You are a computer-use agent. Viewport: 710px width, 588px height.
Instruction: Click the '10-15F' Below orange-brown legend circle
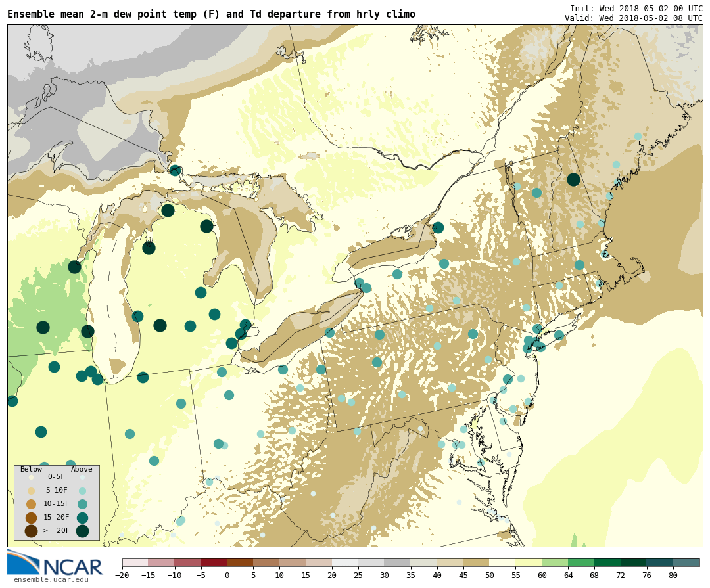coord(31,504)
